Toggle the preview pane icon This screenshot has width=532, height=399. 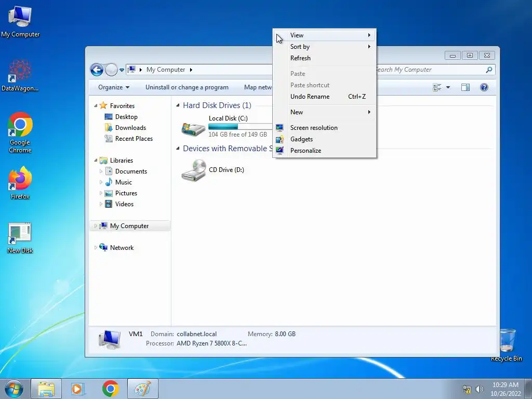tap(465, 87)
